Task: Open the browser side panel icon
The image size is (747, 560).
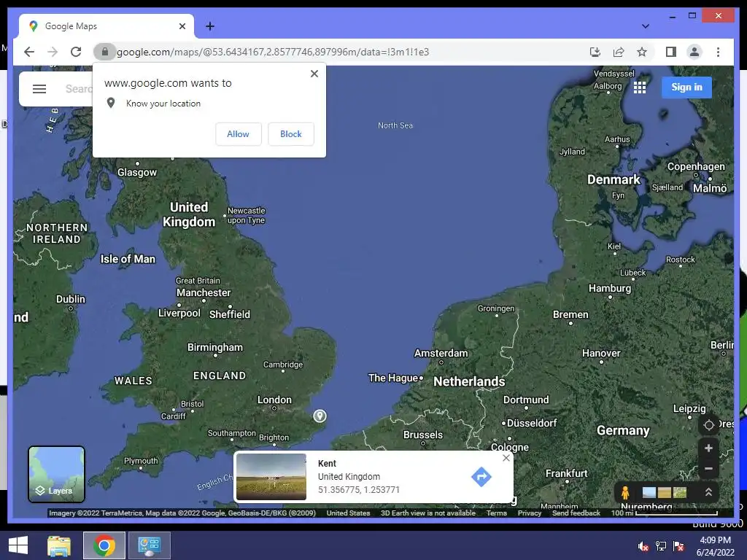Action: 671,52
